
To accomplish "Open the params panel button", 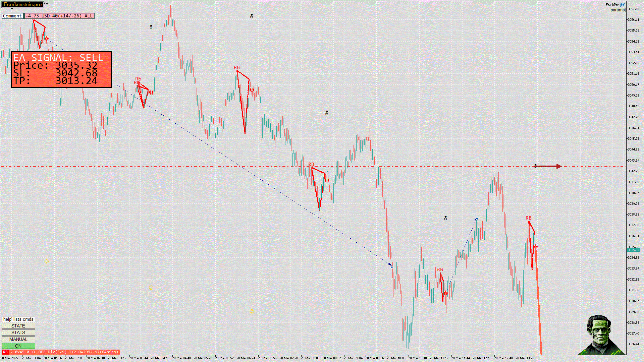I will pyautogui.click(x=617, y=10).
